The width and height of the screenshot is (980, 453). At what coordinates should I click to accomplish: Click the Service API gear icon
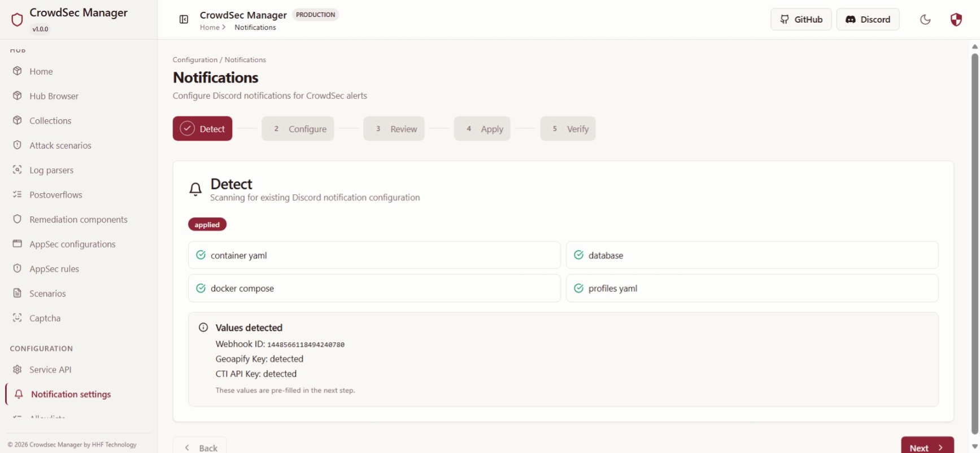click(x=18, y=369)
